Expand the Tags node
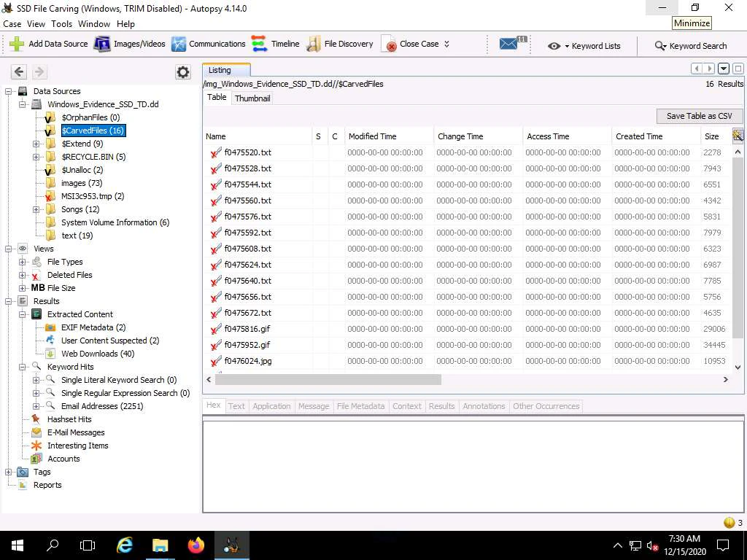Image resolution: width=747 pixels, height=560 pixels. point(8,472)
